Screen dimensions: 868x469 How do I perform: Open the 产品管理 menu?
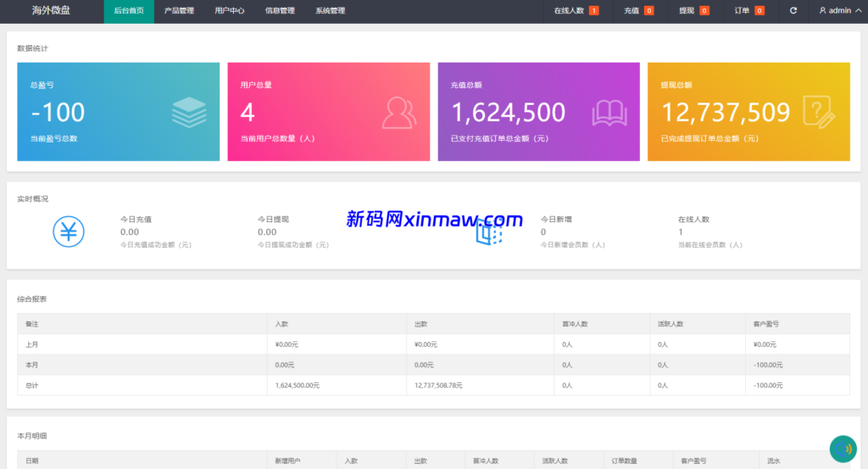179,11
